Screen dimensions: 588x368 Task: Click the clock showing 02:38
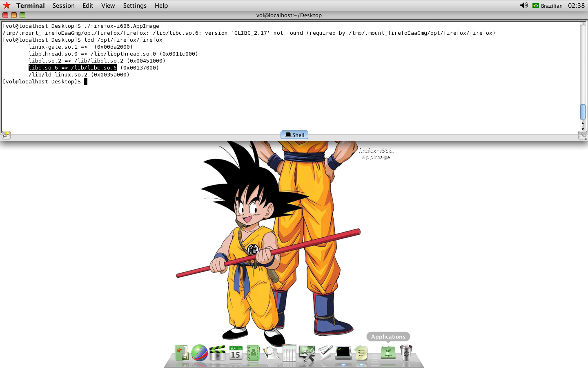576,6
